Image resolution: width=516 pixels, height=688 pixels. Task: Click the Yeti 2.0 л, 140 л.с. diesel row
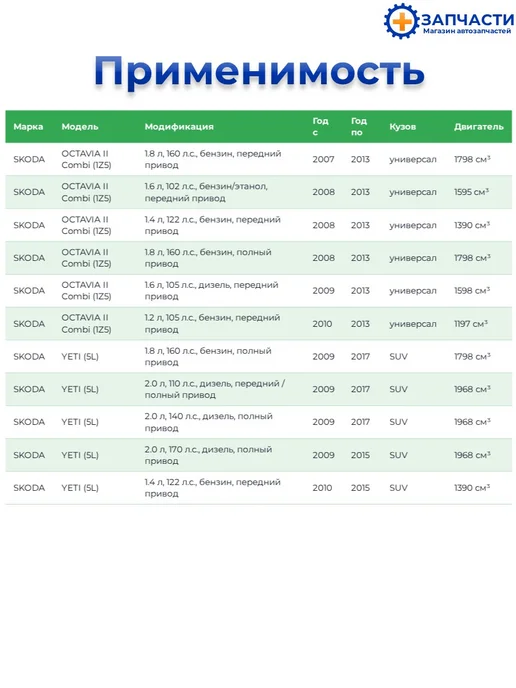pos(258,422)
